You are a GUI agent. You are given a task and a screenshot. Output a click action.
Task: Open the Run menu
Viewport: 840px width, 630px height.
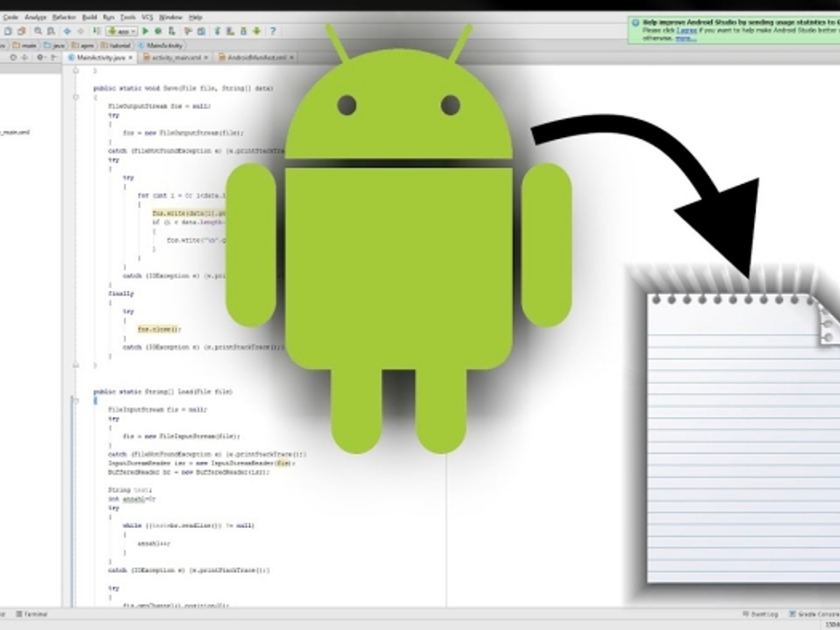tap(109, 17)
